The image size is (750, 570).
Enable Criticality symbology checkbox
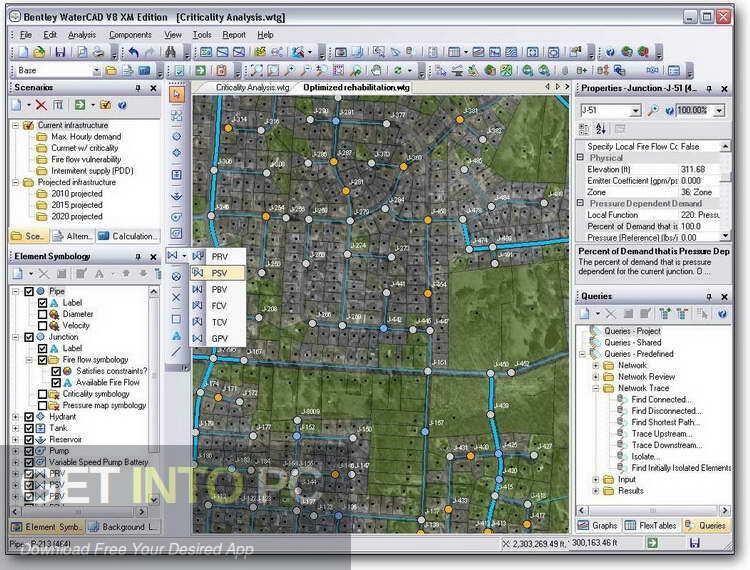[42, 394]
